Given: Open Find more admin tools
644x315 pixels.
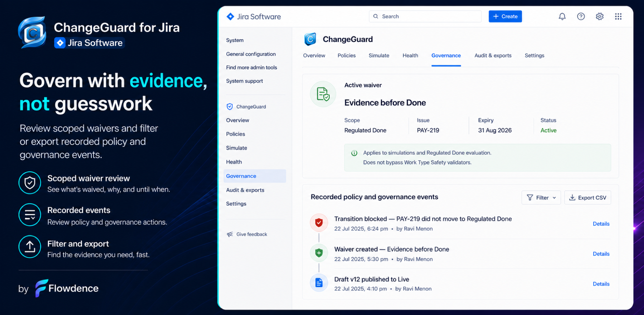Looking at the screenshot, I should (x=251, y=68).
